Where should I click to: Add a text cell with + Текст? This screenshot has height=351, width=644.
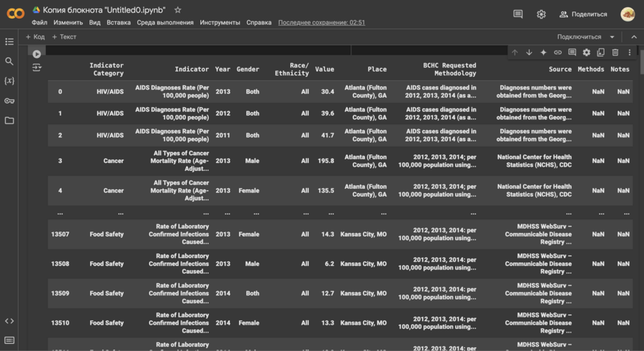[64, 37]
